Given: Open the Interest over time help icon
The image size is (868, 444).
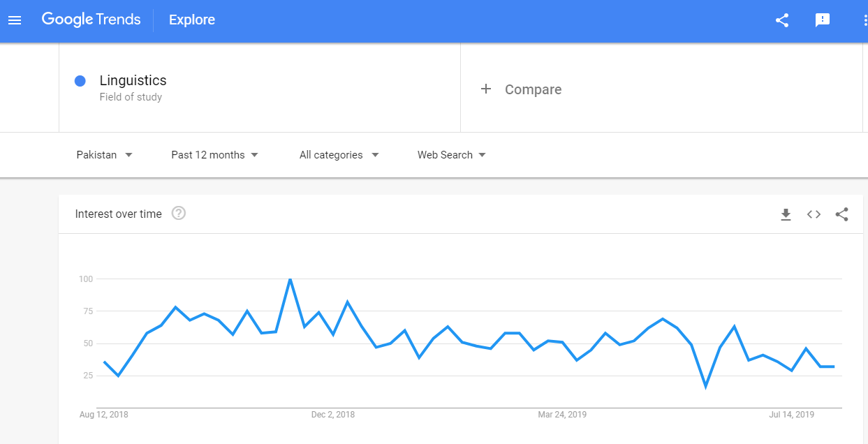Looking at the screenshot, I should coord(179,214).
